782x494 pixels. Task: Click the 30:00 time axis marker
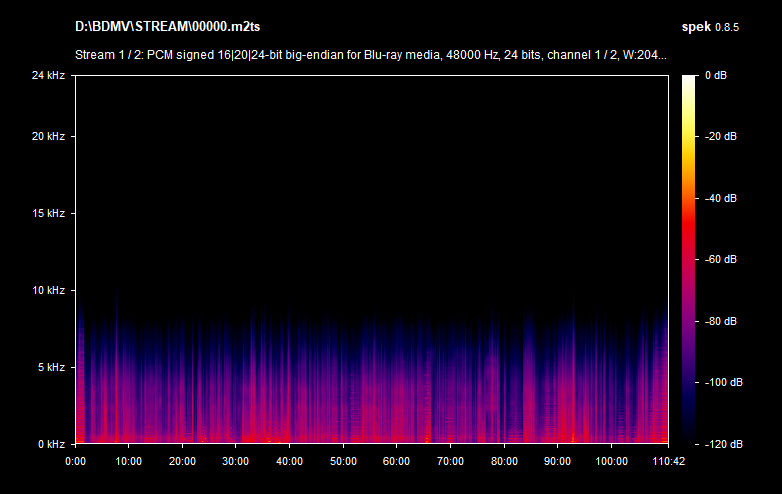[236, 461]
